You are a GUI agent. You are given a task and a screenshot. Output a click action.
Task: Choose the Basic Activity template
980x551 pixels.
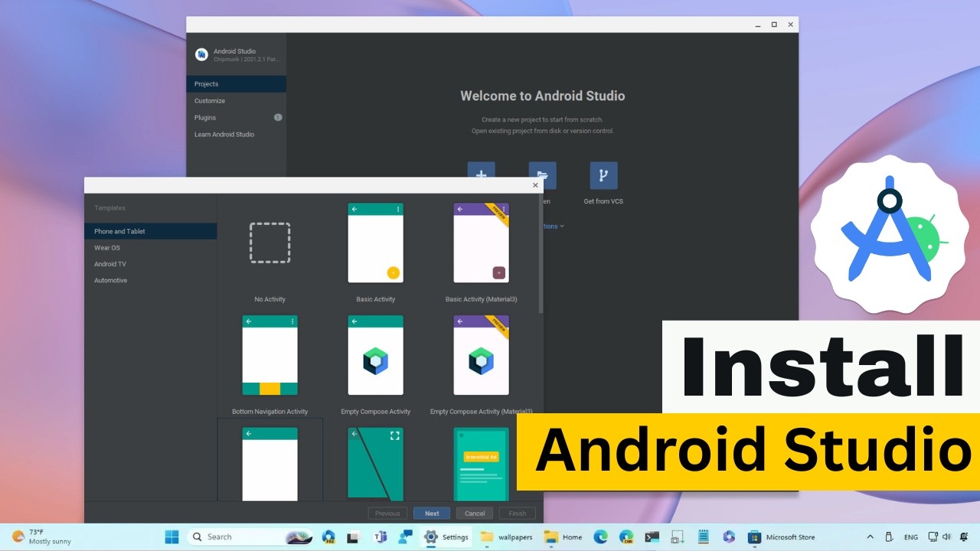coord(375,252)
